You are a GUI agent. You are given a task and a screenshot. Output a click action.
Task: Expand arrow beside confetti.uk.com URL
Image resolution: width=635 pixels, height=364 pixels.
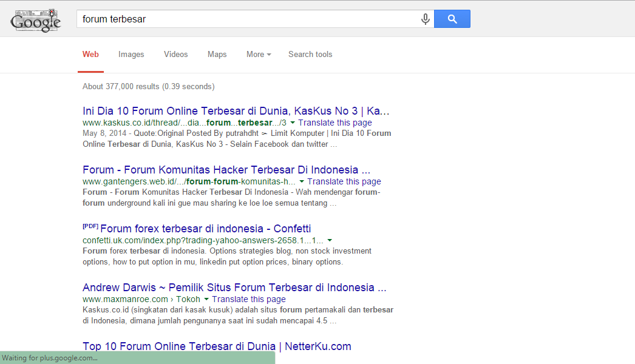(330, 240)
